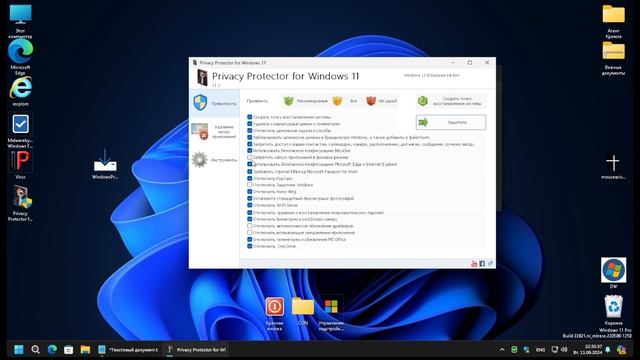Viewport: 640px width, 360px height.
Task: Enable the popup app notifications checkbox
Action: click(x=249, y=233)
